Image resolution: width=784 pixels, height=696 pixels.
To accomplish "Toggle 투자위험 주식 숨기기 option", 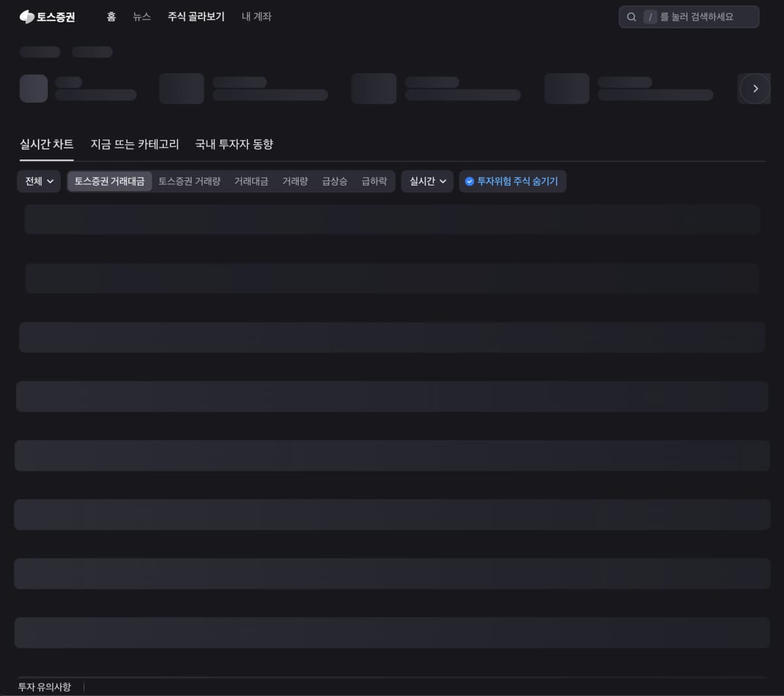I will pos(512,181).
